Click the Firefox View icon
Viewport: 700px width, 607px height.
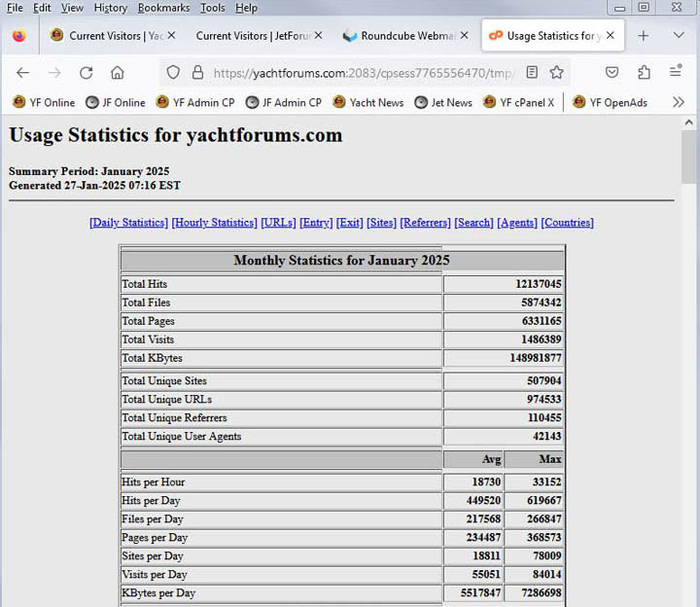pos(18,36)
